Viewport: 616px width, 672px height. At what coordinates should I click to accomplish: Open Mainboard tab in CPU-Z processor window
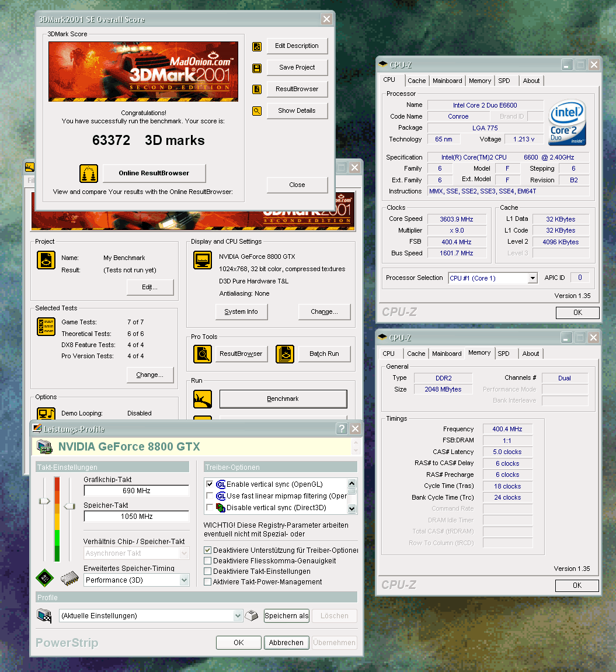point(447,81)
